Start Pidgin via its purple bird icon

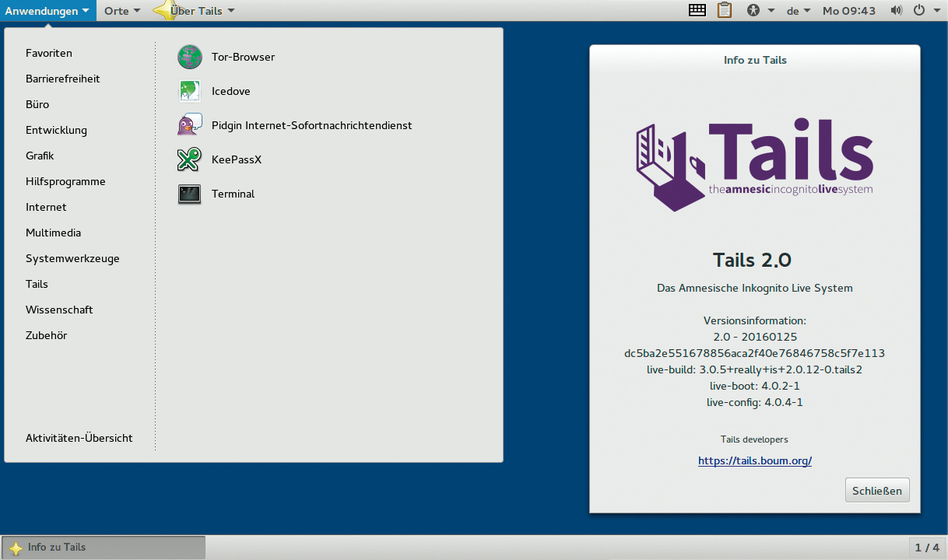point(190,125)
